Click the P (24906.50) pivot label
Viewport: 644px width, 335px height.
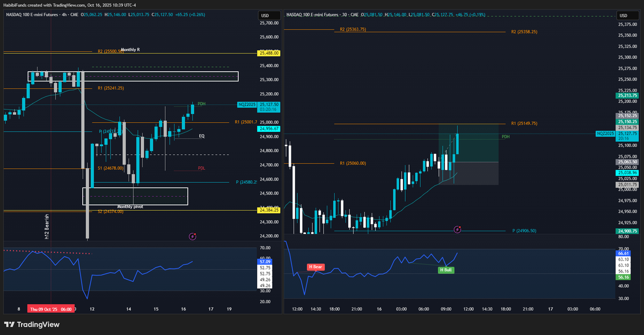(x=524, y=230)
